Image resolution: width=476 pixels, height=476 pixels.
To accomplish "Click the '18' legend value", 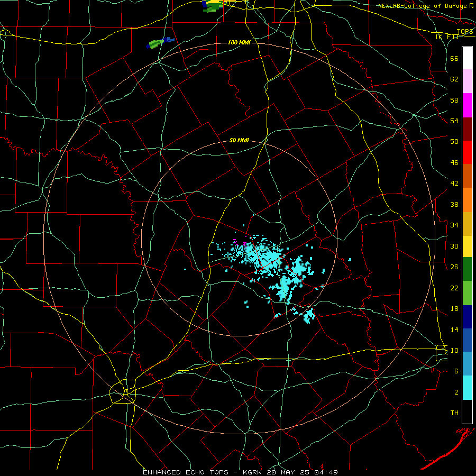I will (454, 309).
